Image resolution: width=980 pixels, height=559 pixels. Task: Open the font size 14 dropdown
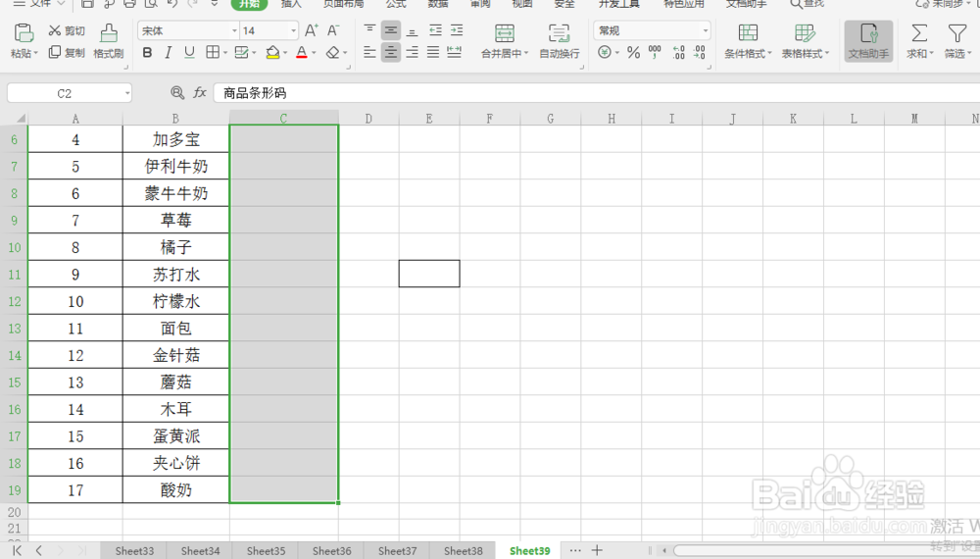[x=293, y=30]
